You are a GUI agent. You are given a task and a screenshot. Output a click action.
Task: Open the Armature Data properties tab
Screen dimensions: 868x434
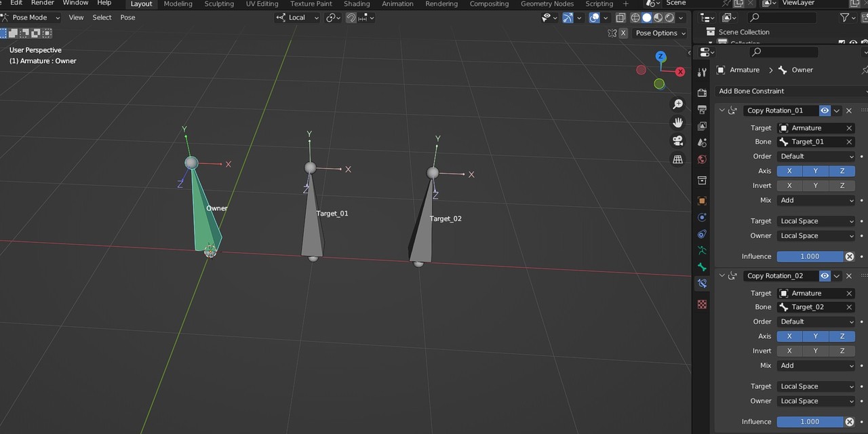pos(702,251)
